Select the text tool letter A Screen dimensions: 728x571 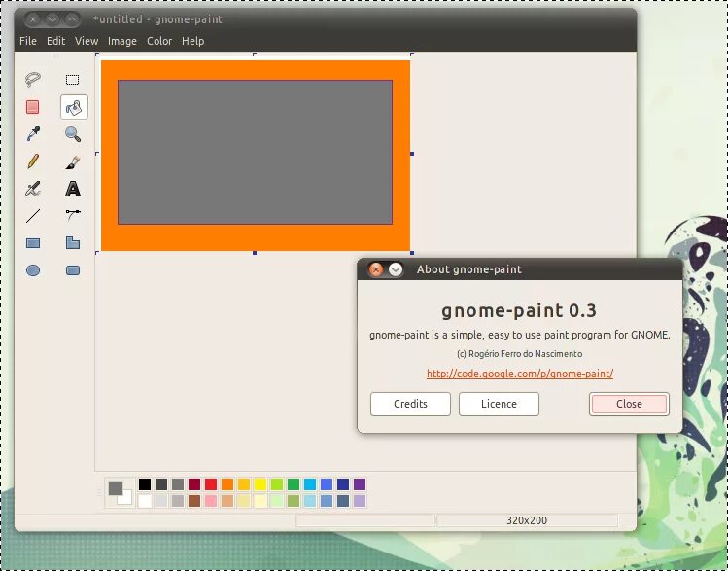tap(73, 189)
